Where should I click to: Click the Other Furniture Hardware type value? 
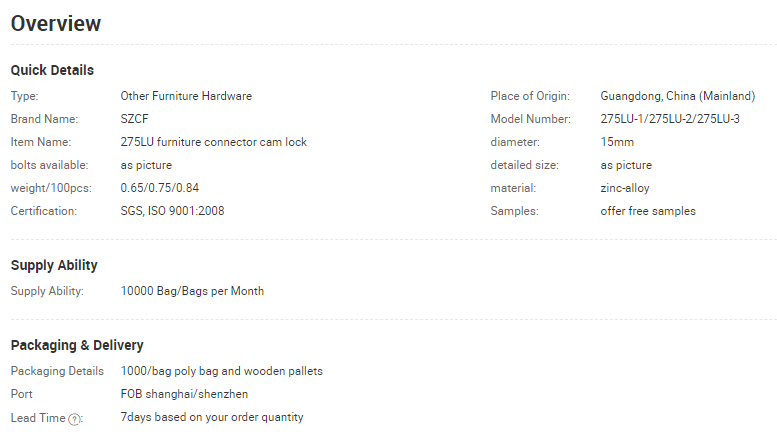point(186,96)
